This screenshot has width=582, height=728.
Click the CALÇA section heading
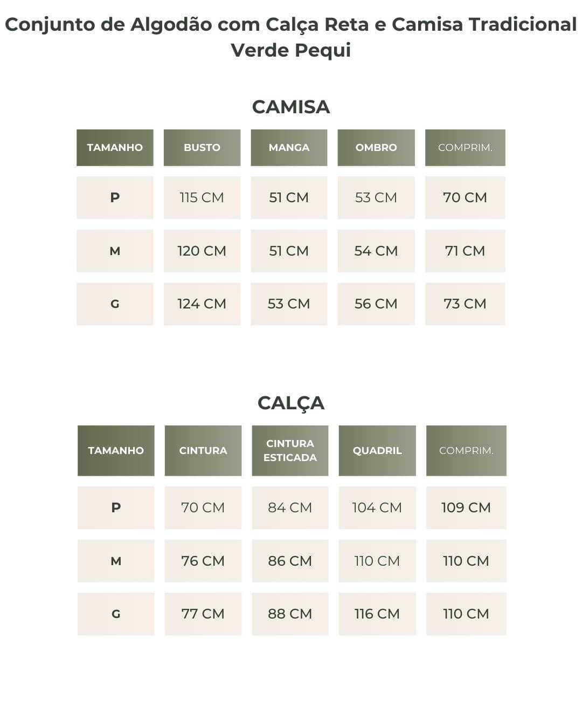(x=291, y=403)
